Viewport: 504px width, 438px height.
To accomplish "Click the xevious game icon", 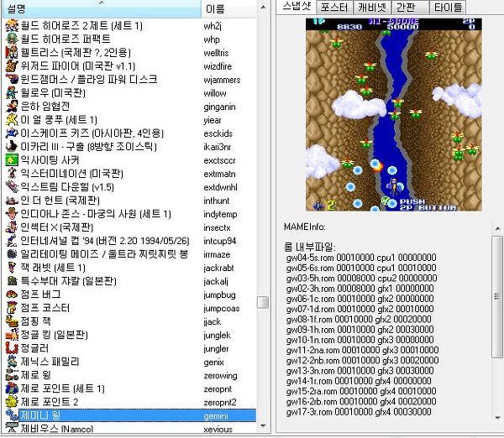I will point(12,428).
